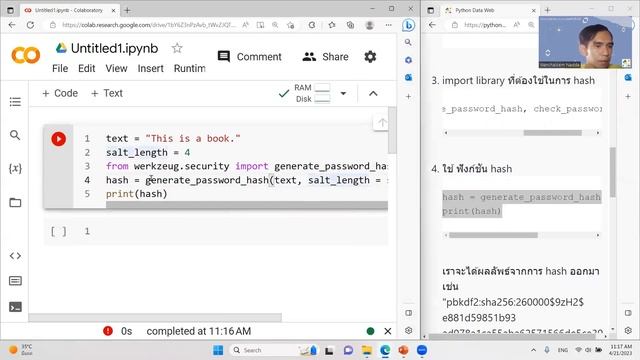Share the notebook
Image resolution: width=640 pixels, height=360 pixels.
pyautogui.click(x=325, y=57)
